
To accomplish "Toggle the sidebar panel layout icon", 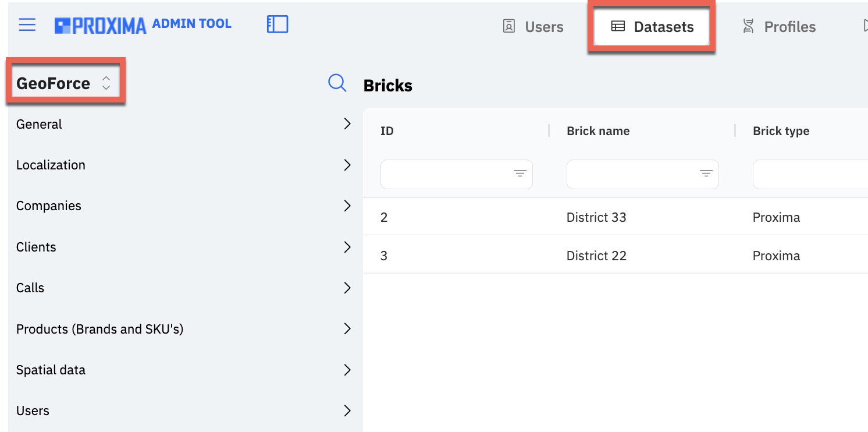I will [278, 24].
